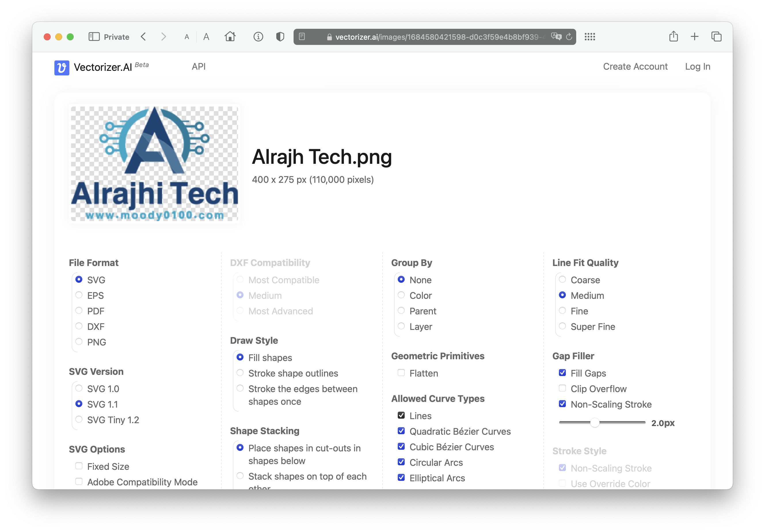Uncheck Fill Gaps
Screen dimensions: 765x532
click(562, 373)
